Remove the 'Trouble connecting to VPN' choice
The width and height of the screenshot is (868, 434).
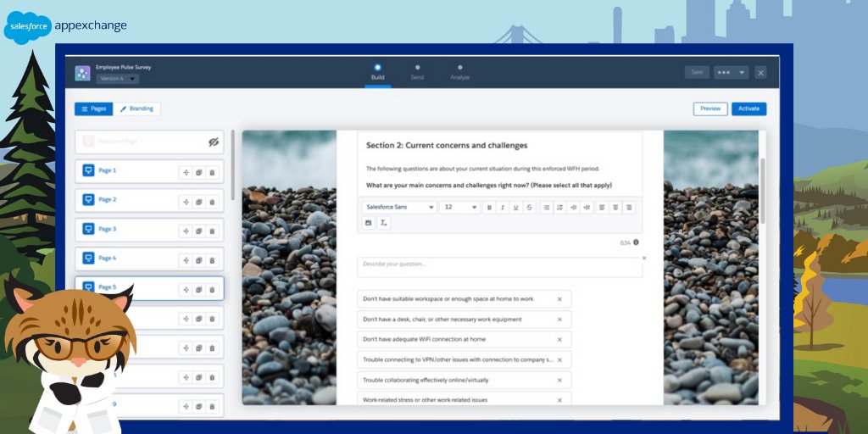point(559,359)
